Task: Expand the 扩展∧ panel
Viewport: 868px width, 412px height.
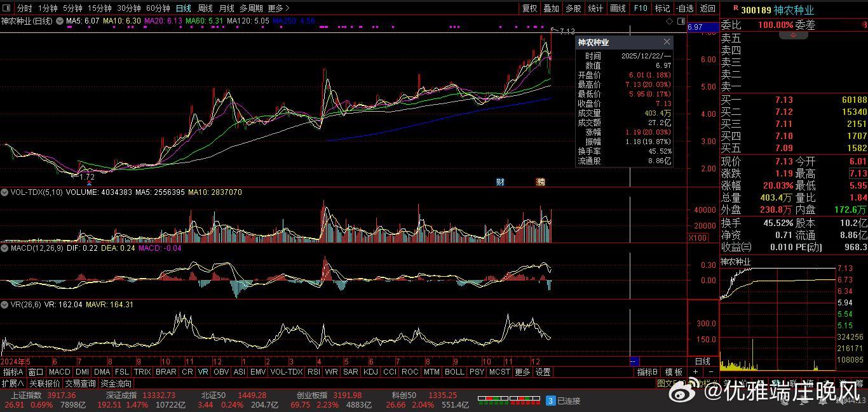Action: click(12, 383)
